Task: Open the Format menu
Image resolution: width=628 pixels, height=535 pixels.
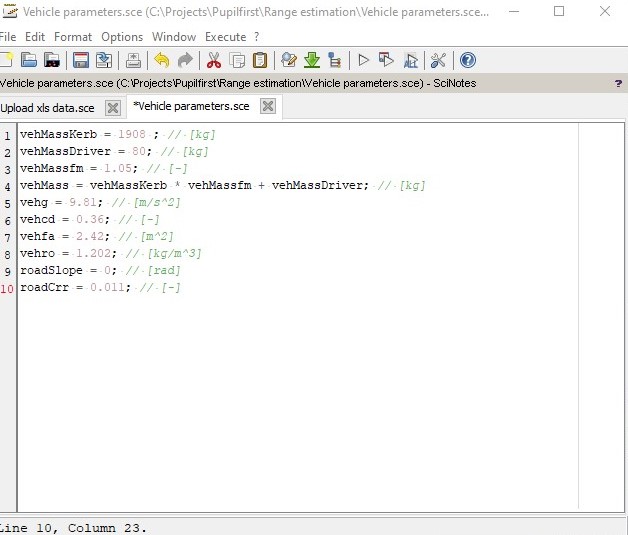Action: pos(73,37)
